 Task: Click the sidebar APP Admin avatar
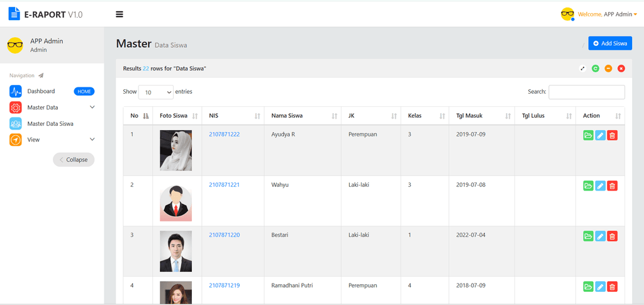pos(15,45)
